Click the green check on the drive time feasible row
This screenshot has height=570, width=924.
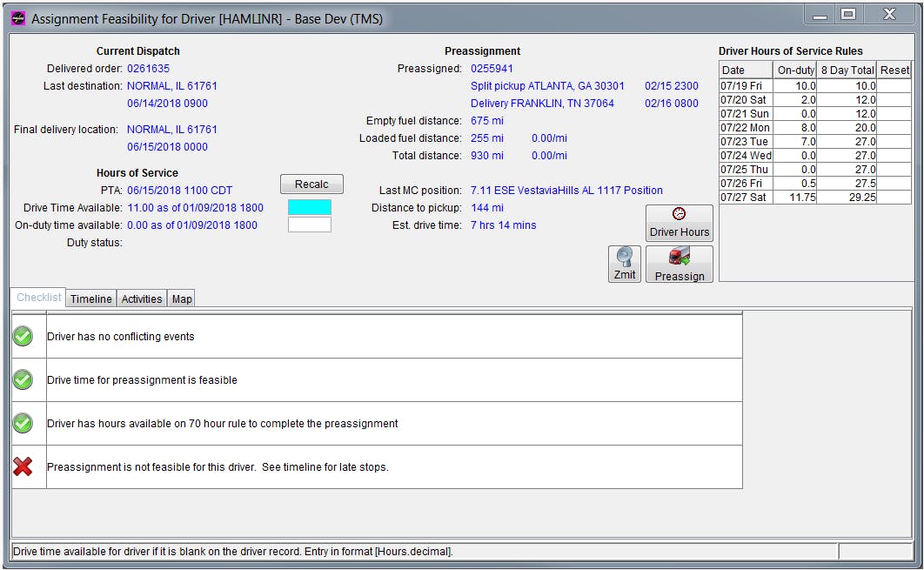(x=23, y=379)
